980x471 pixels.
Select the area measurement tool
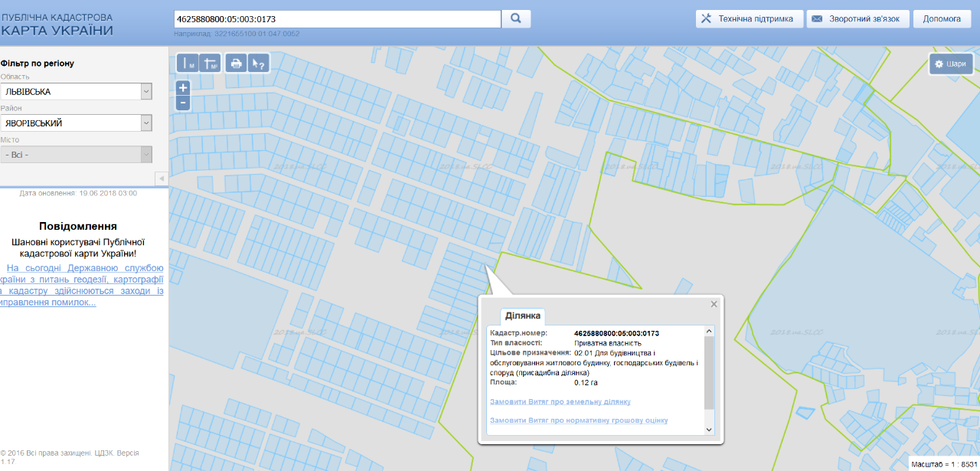tap(210, 64)
